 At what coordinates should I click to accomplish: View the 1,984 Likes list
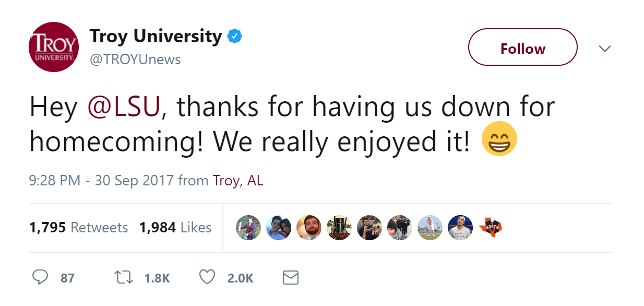[175, 228]
